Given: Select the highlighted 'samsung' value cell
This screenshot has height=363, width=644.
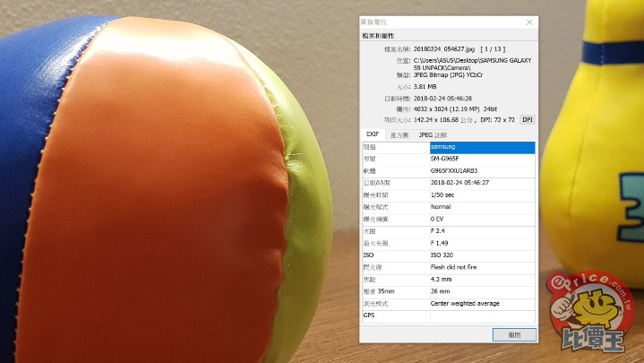Looking at the screenshot, I should [x=483, y=147].
